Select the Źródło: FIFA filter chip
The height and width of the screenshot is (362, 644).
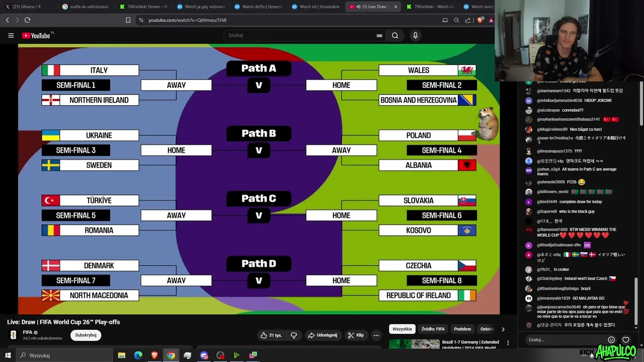click(433, 329)
